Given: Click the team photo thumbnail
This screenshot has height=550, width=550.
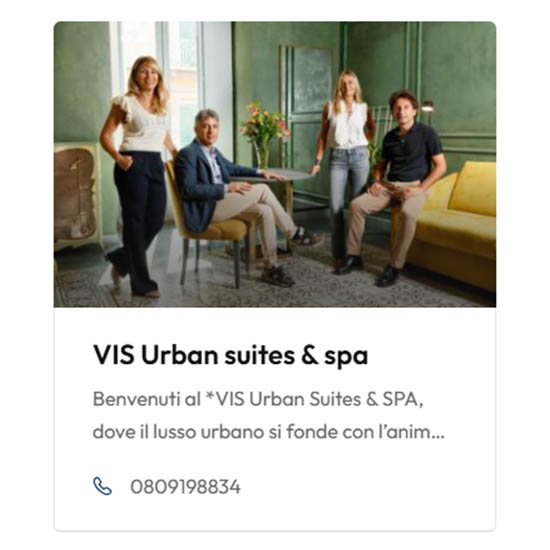Looking at the screenshot, I should (x=275, y=164).
